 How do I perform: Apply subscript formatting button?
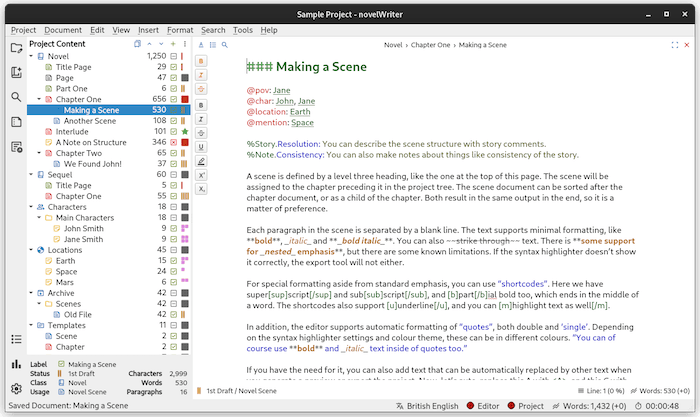tap(201, 189)
